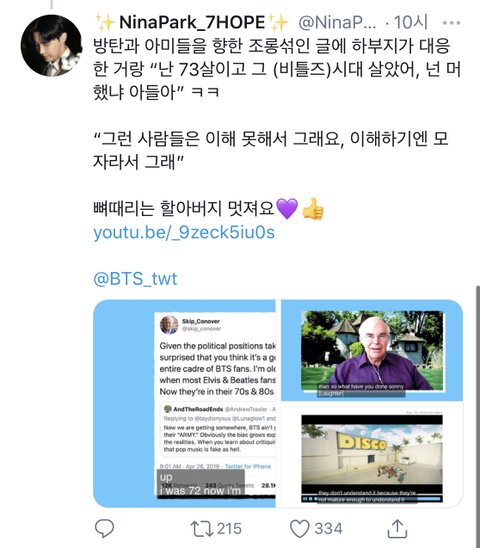
Task: Open the youtu.be/_9zeck5iu0s link
Action: [184, 232]
